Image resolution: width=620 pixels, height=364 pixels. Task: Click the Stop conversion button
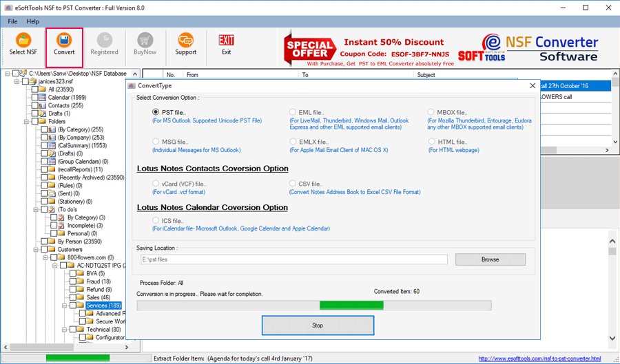tap(318, 325)
